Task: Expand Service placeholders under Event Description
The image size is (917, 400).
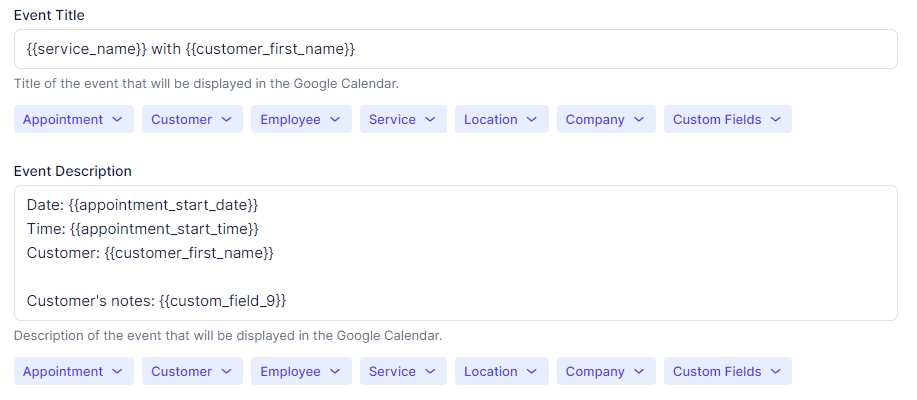Action: [402, 372]
